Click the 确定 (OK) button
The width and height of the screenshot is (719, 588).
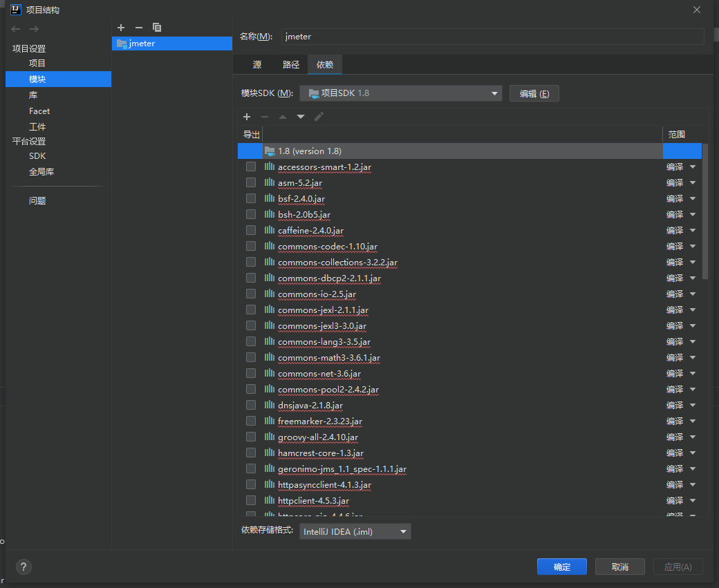coord(561,567)
